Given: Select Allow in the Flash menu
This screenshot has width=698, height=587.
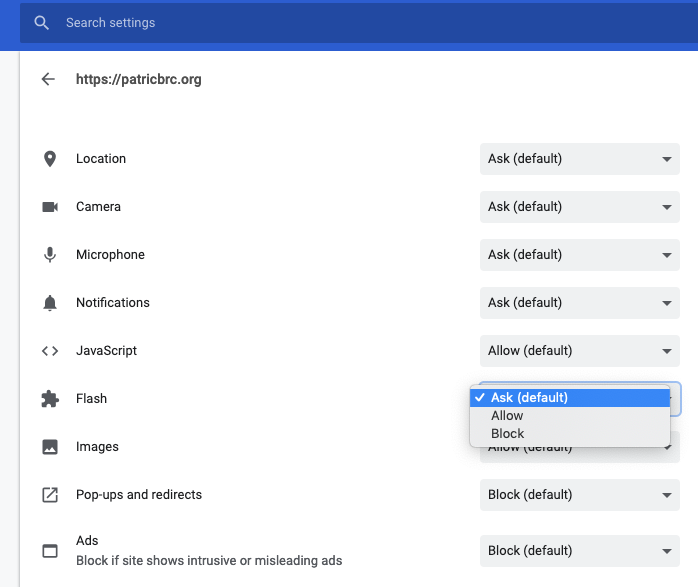Looking at the screenshot, I should tap(508, 416).
